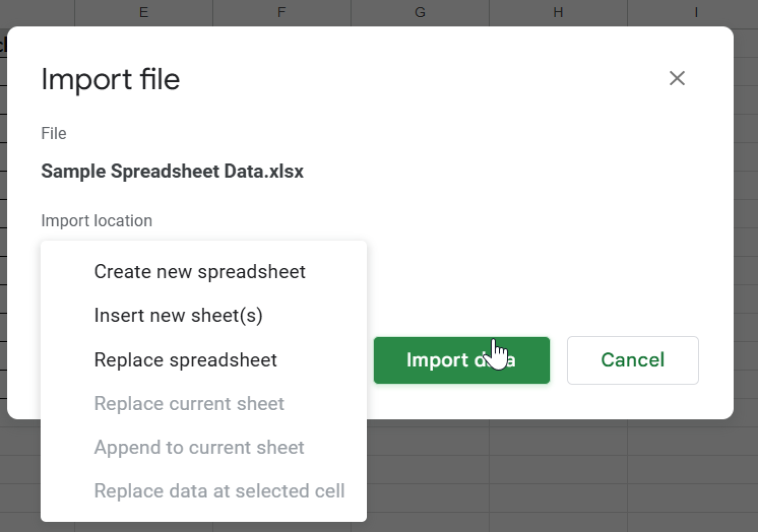Click the "File" section label
Screen dimensions: 758x532
(53, 133)
